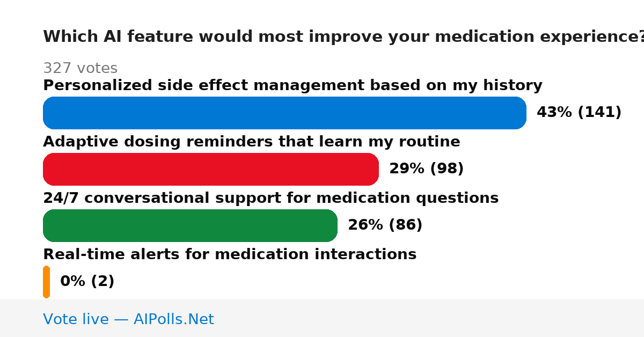644x337 pixels.
Task: Open the Vote live AIPolls.Net link
Action: (128, 319)
